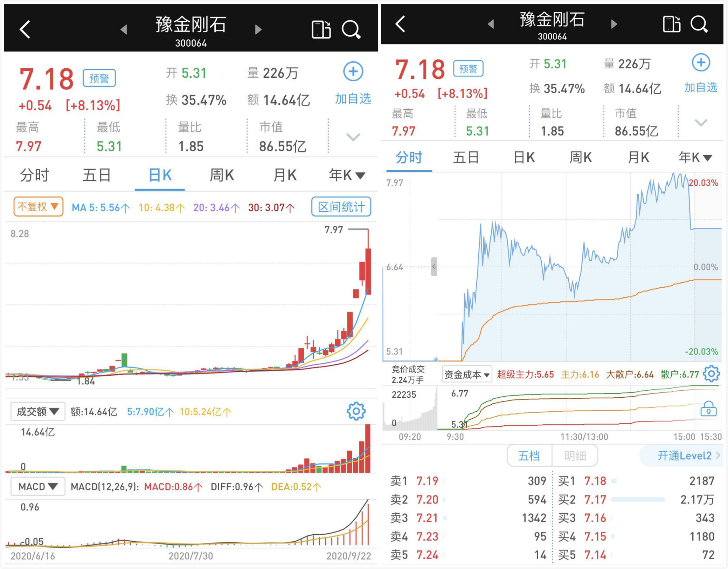Switch to next stock in right panel
The width and height of the screenshot is (728, 569).
pyautogui.click(x=614, y=24)
